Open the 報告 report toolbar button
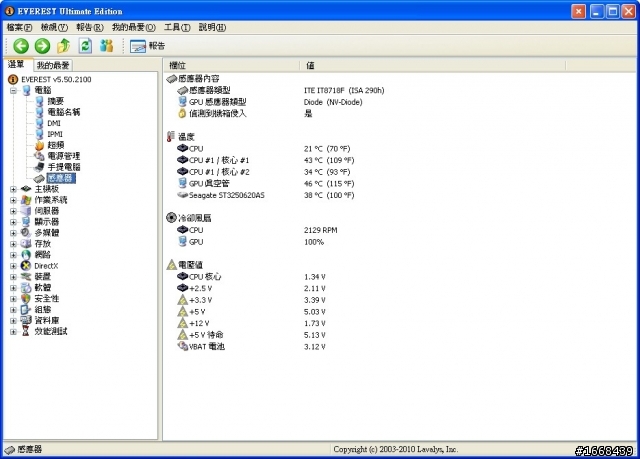 tap(147, 46)
